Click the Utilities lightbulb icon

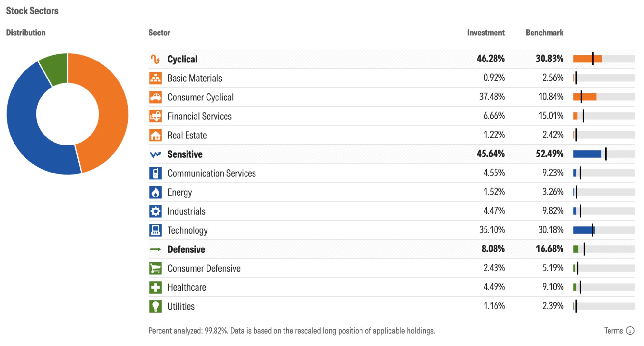coord(156,306)
